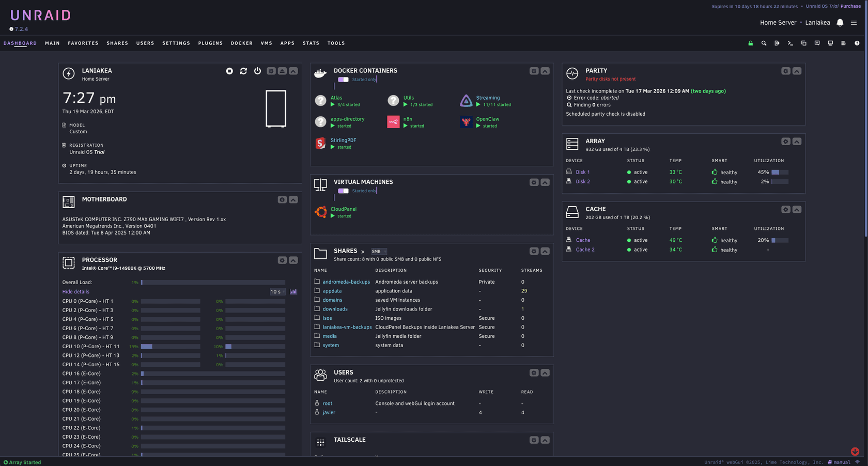Collapse the Shares panel
868x466 pixels.
click(545, 251)
